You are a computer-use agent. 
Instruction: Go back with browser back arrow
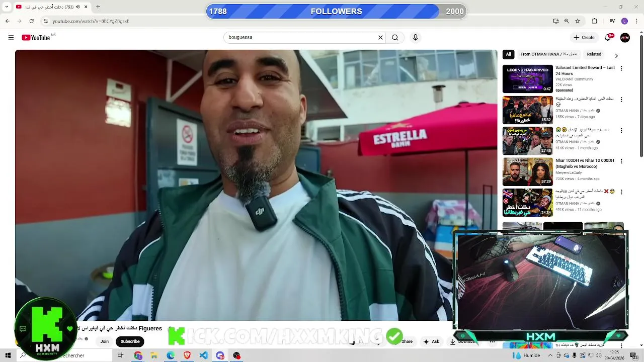click(x=7, y=21)
